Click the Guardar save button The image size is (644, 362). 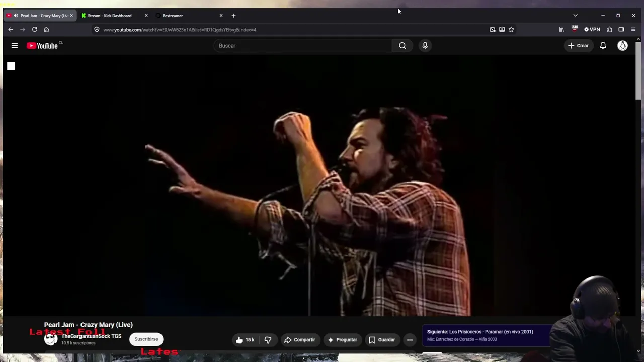click(382, 340)
